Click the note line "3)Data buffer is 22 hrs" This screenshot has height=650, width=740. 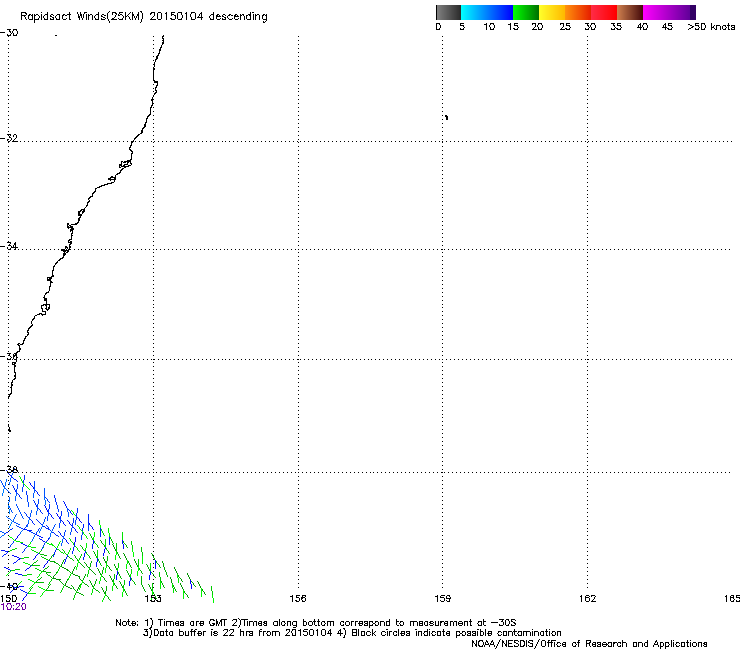pyautogui.click(x=352, y=633)
